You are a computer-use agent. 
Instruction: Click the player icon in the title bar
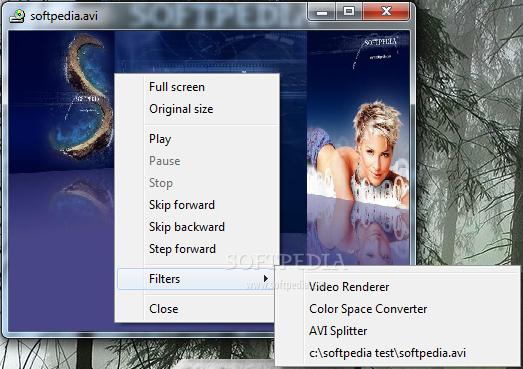point(17,16)
